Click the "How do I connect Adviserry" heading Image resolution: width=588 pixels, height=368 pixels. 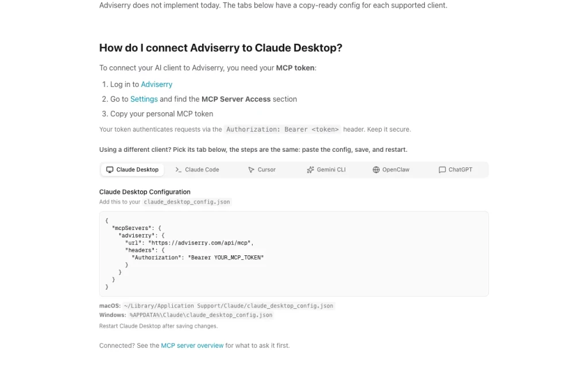click(220, 48)
